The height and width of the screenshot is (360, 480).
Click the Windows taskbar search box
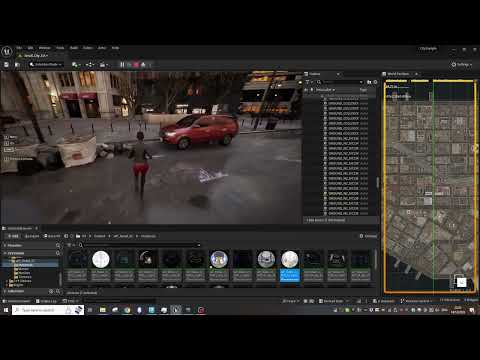[48, 310]
